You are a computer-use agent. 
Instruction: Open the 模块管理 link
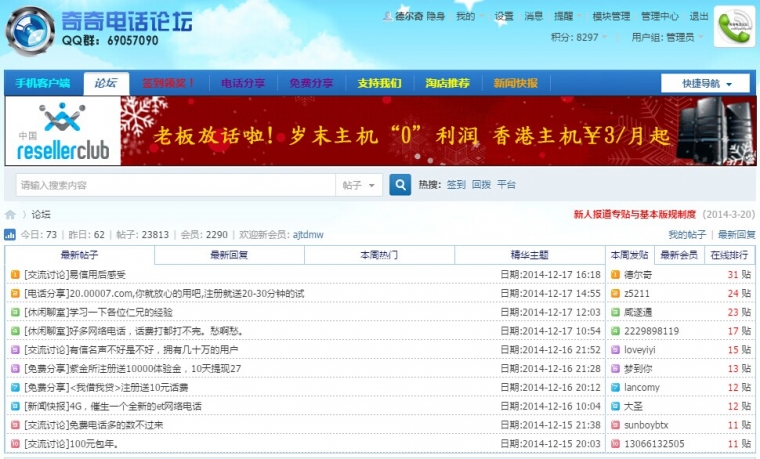coord(611,16)
